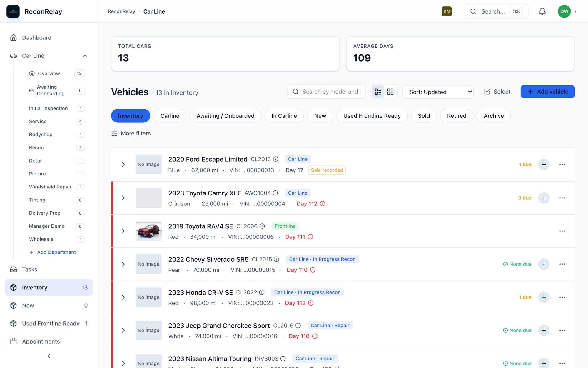Click the ReconRelay logo icon

click(13, 11)
